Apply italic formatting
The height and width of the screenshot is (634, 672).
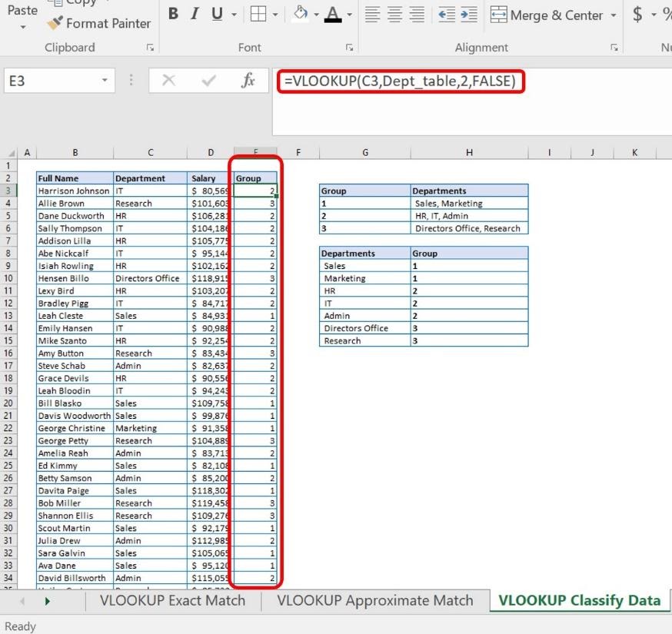[x=195, y=15]
